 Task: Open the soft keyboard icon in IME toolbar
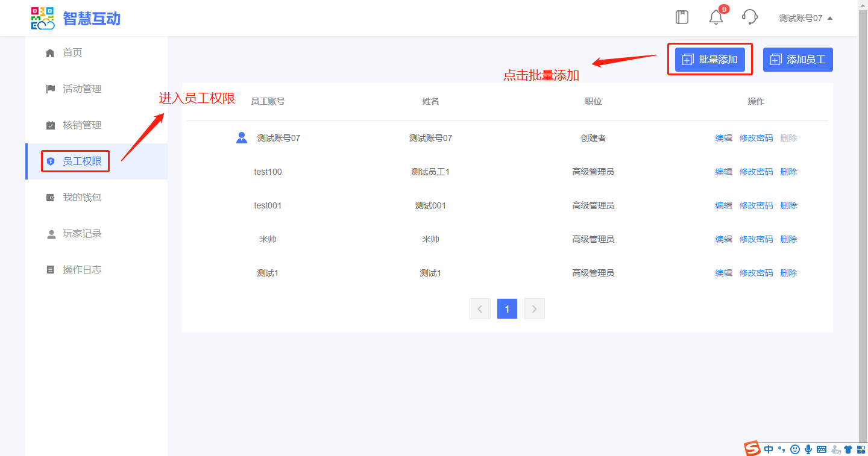tap(822, 449)
